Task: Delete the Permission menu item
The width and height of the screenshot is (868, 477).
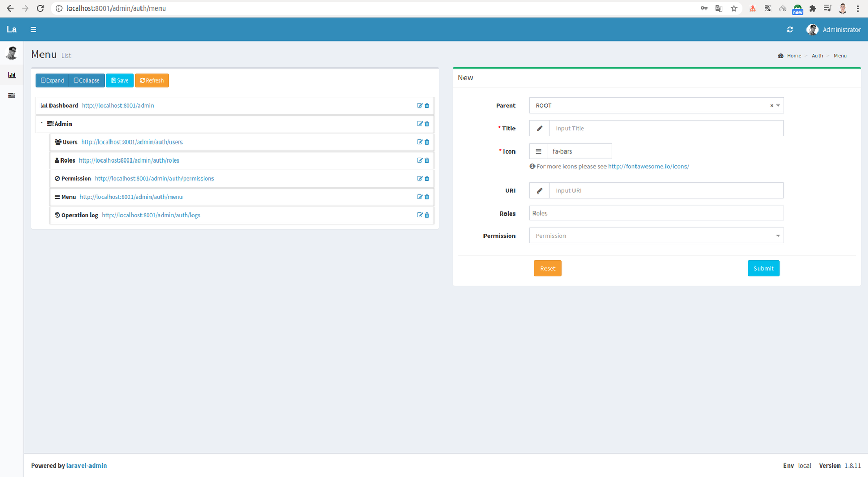Action: click(x=427, y=179)
